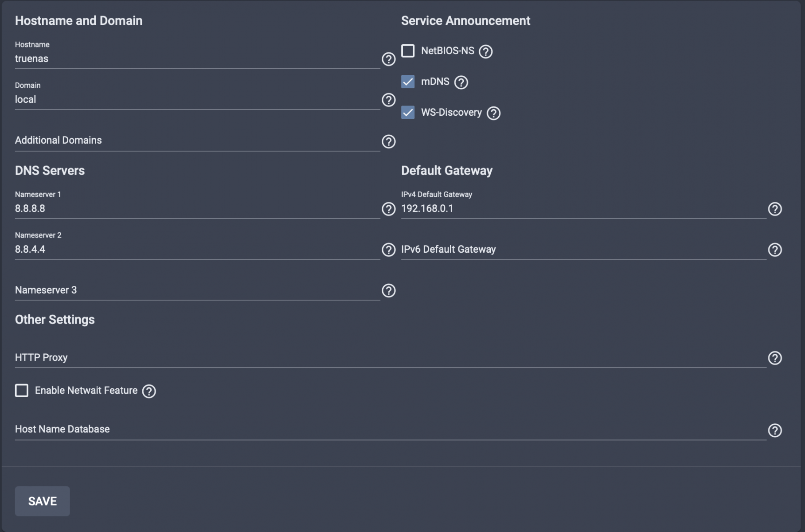This screenshot has width=805, height=532.
Task: Tick the Enable Netwait Feature checkbox
Action: pyautogui.click(x=22, y=390)
